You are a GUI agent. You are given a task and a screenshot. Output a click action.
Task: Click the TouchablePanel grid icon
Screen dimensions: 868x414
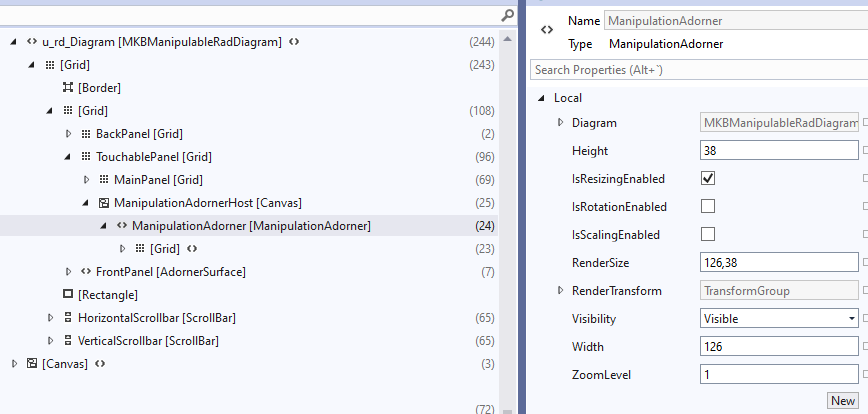tap(86, 157)
